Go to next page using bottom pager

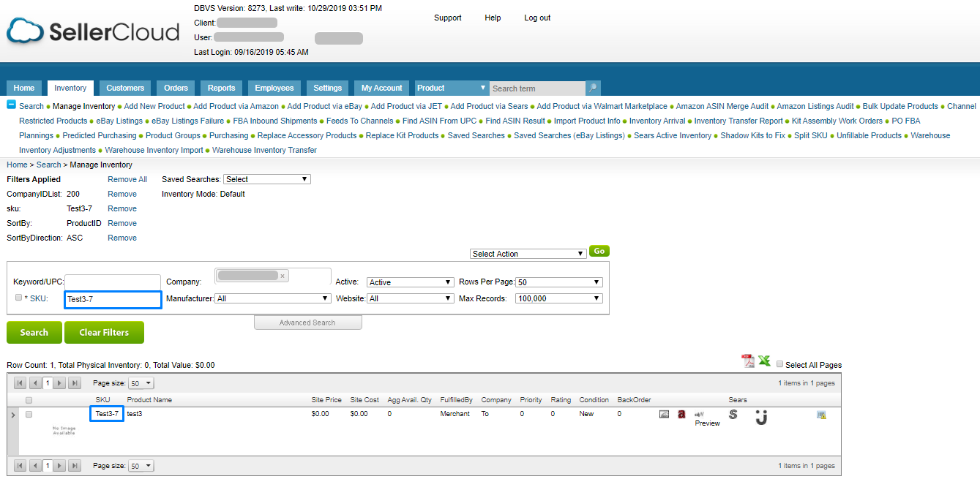pos(60,466)
